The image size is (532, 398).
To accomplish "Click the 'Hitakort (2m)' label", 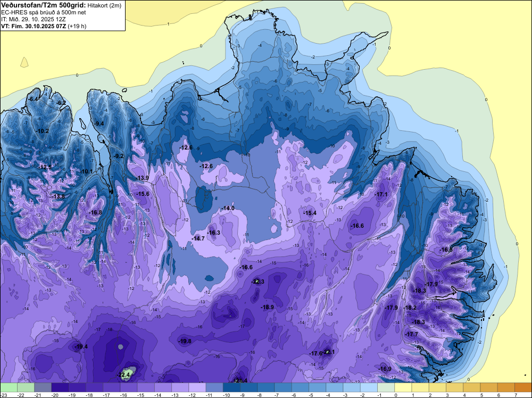I will coord(104,5).
